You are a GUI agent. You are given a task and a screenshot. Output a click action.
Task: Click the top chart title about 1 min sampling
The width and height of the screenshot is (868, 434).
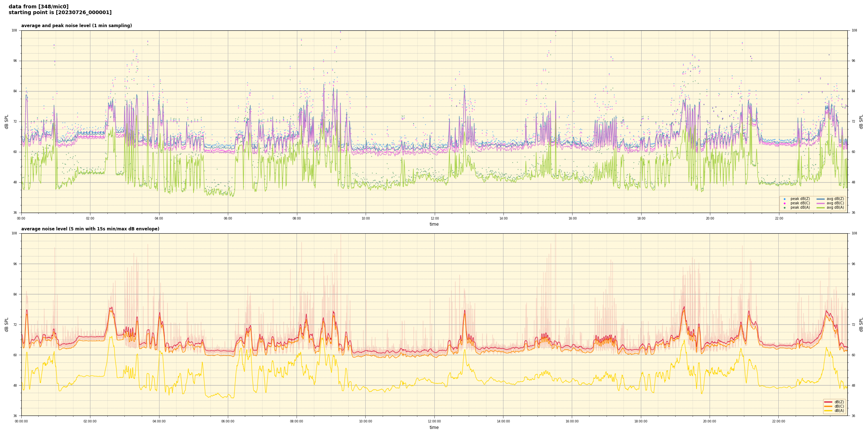pyautogui.click(x=76, y=26)
